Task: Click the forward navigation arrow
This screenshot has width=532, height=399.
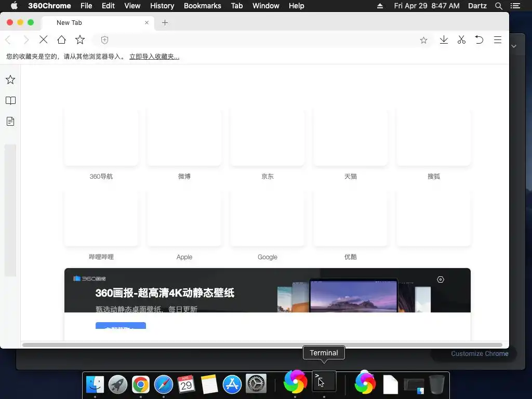Action: pos(26,40)
